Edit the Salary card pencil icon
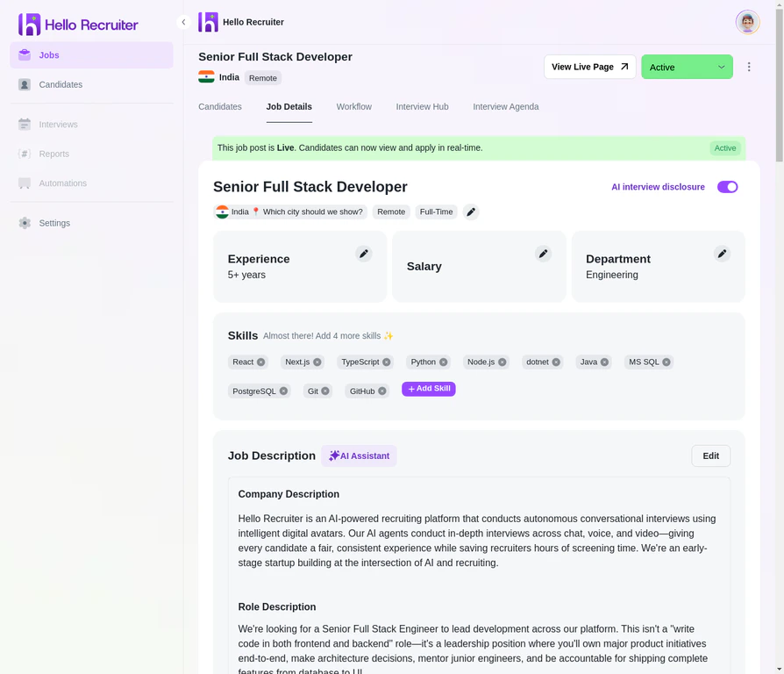Image resolution: width=784 pixels, height=674 pixels. (543, 254)
